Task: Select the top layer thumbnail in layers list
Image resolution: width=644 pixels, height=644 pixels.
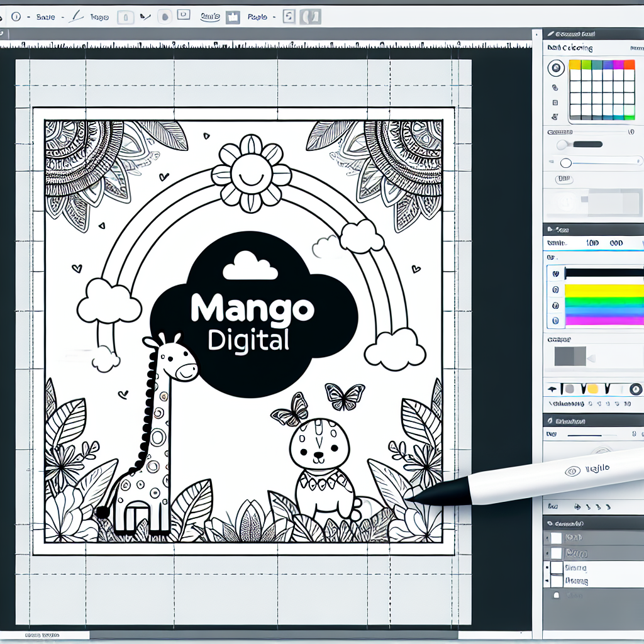Action: click(x=556, y=538)
